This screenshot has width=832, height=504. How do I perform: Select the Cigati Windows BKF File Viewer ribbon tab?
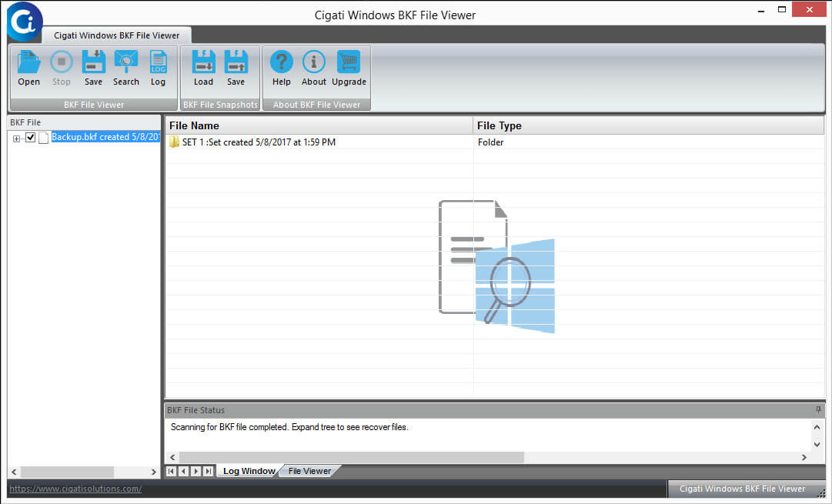pos(117,35)
